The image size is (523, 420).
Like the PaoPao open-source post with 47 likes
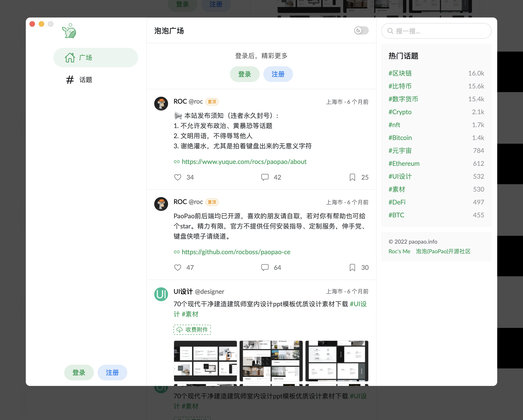pyautogui.click(x=177, y=268)
